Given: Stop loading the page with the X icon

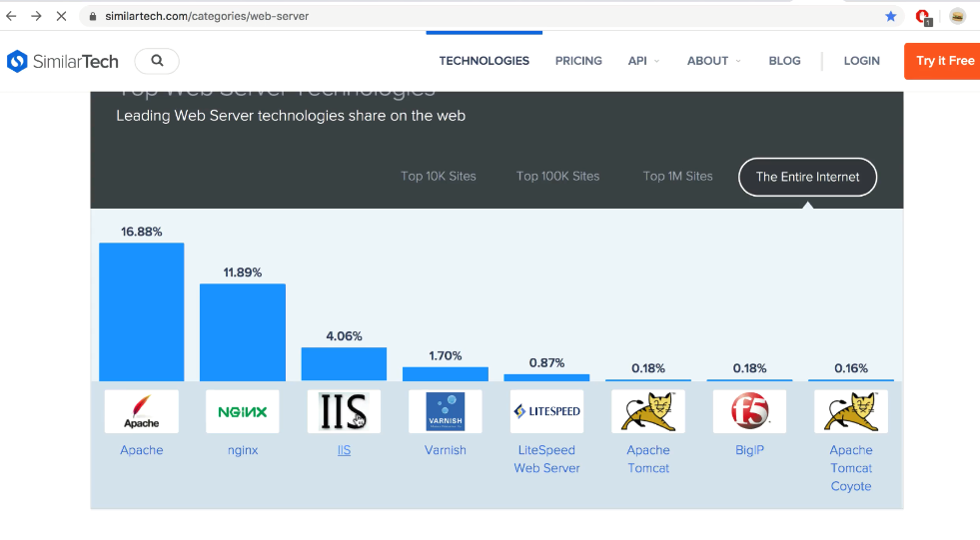Looking at the screenshot, I should tap(61, 16).
